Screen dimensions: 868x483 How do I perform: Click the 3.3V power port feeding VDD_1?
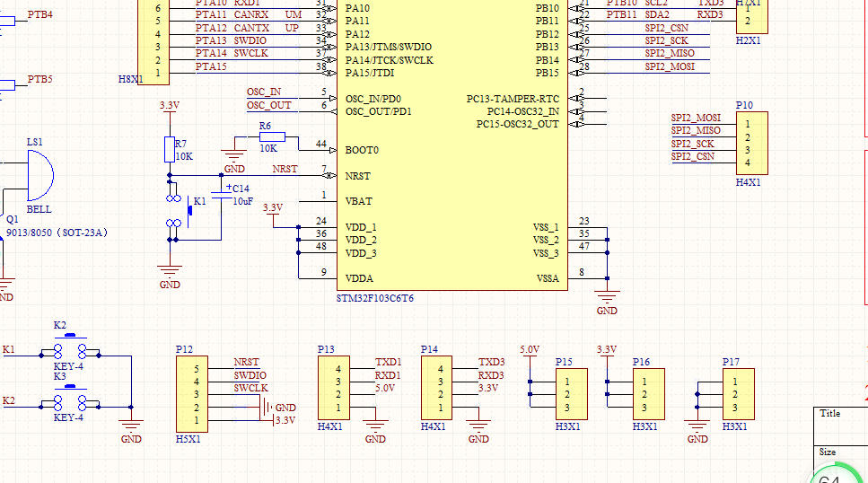pyautogui.click(x=273, y=212)
